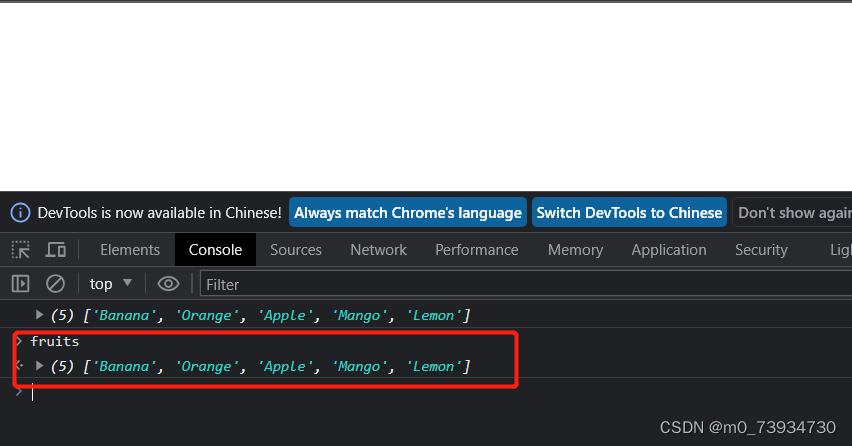Select the Console tab
This screenshot has width=852, height=446.
coord(215,250)
